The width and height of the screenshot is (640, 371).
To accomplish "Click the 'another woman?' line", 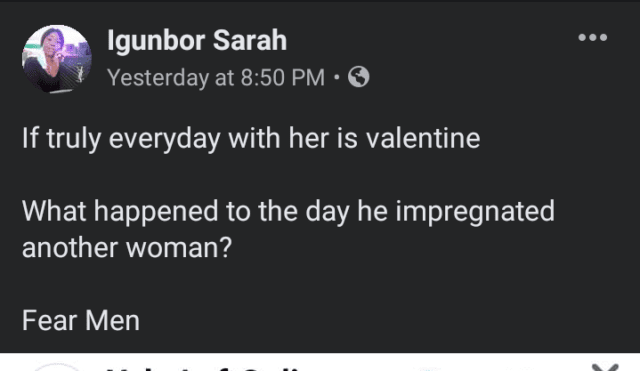I will [127, 247].
